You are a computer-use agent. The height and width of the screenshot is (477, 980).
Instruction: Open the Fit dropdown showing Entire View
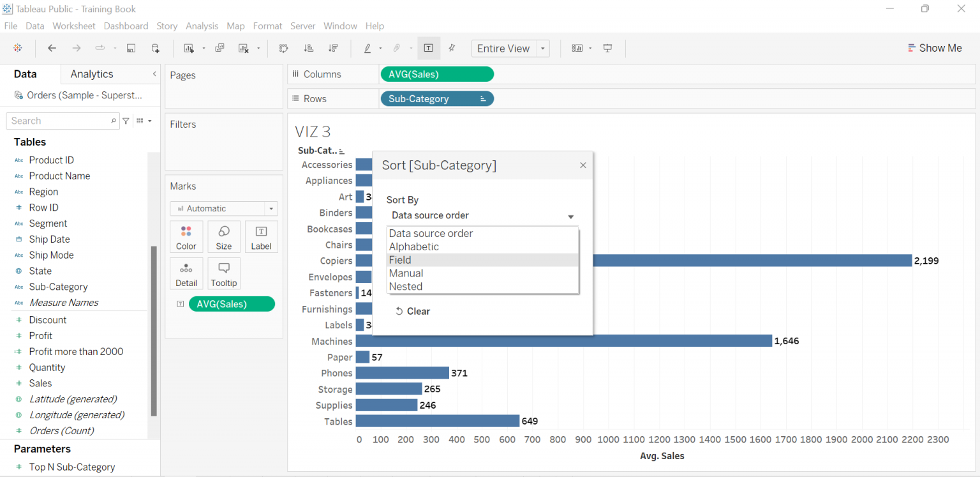click(x=543, y=48)
